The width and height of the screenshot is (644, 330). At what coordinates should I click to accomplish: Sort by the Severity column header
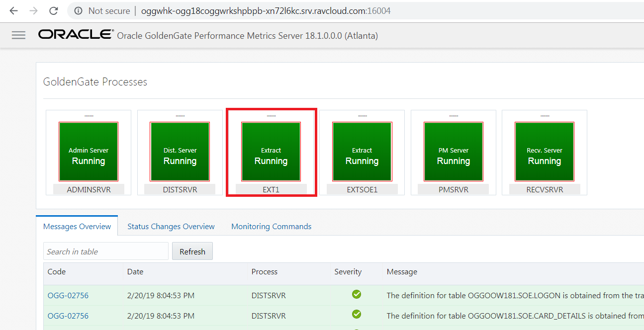pos(348,272)
